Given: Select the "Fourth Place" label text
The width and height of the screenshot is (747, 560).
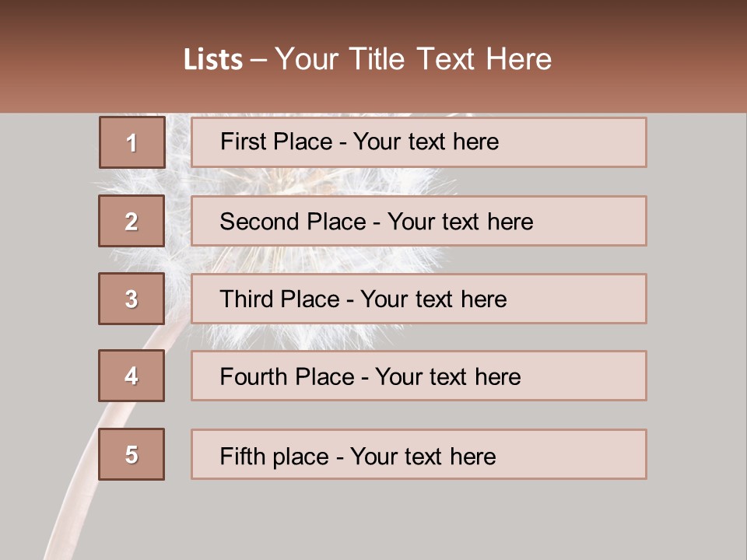Looking at the screenshot, I should [286, 377].
